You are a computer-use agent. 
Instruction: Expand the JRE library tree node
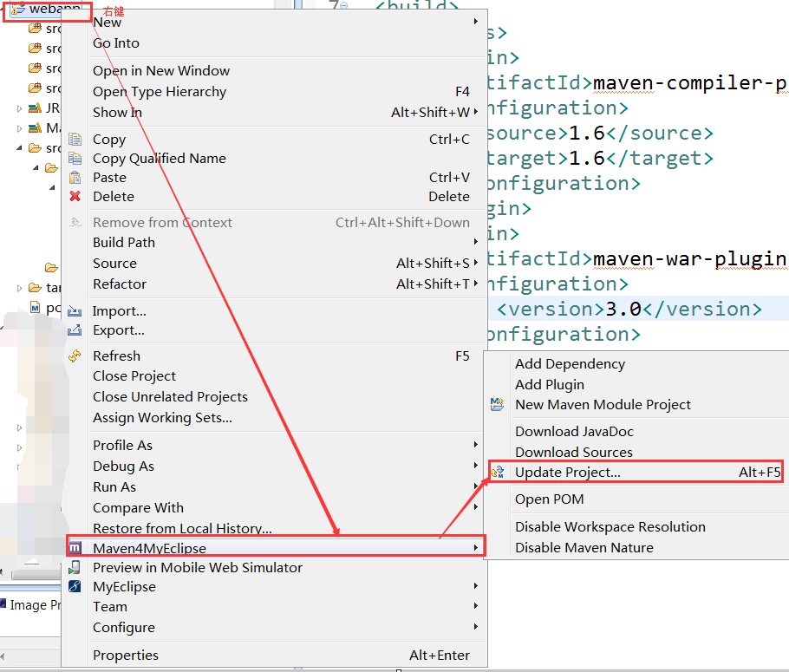pos(20,108)
